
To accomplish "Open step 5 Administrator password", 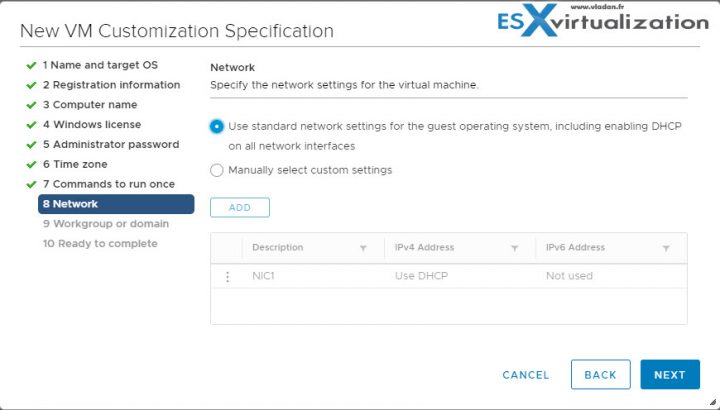I will 111,144.
